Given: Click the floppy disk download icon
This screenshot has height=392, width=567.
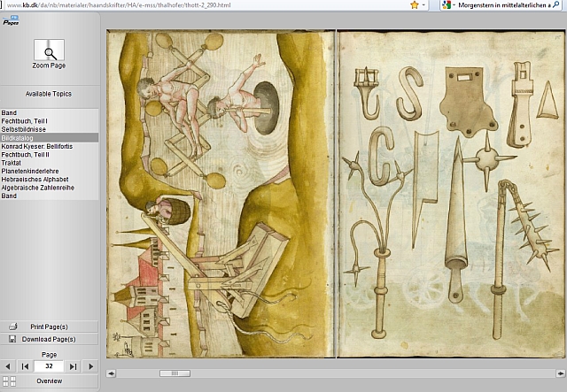Looking at the screenshot, I should pos(12,339).
